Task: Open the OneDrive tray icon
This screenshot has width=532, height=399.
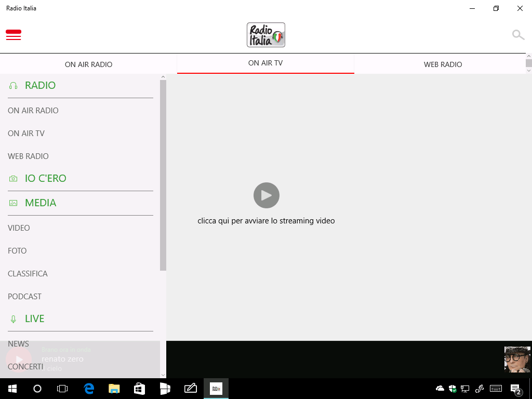Action: [x=440, y=389]
